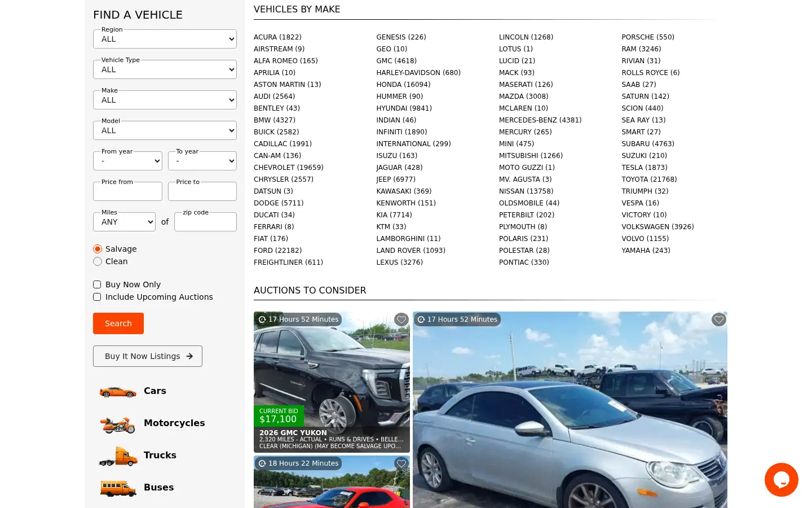Browse DODGE (5711) vehicles
This screenshot has width=812, height=508.
point(279,203)
